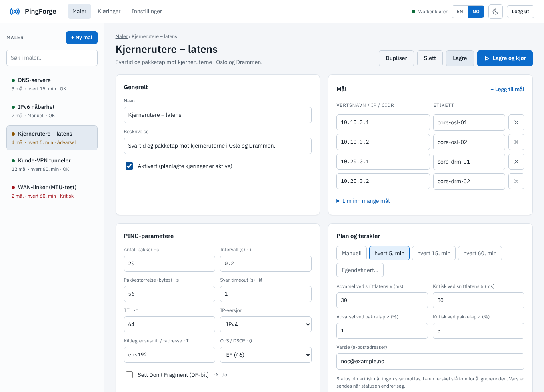This screenshot has width=544, height=392.
Task: Remove target core-drm-01
Action: coord(516,162)
